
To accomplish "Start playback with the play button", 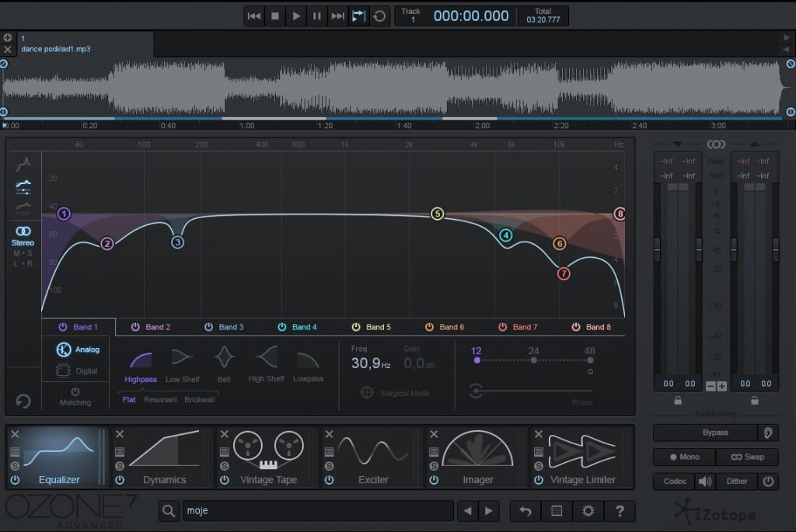I will (296, 16).
